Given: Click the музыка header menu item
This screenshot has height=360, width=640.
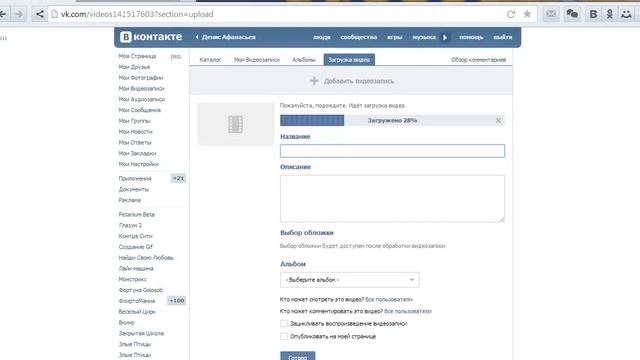Looking at the screenshot, I should pyautogui.click(x=424, y=37).
